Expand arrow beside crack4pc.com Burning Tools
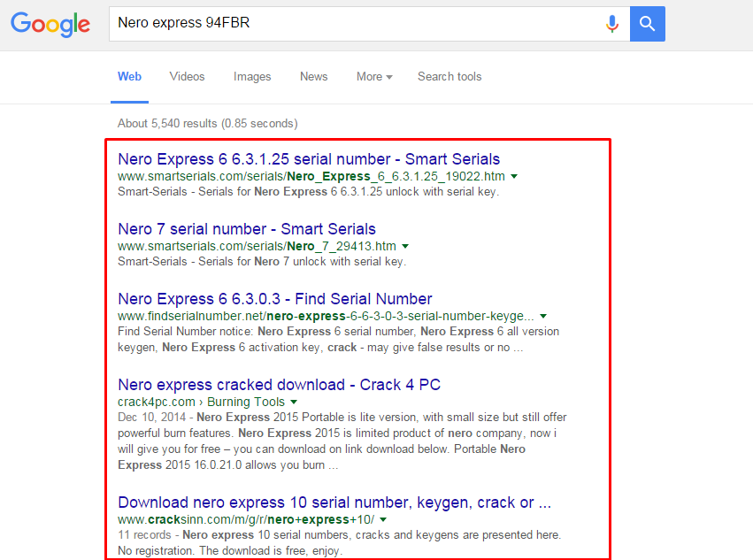 pyautogui.click(x=294, y=402)
